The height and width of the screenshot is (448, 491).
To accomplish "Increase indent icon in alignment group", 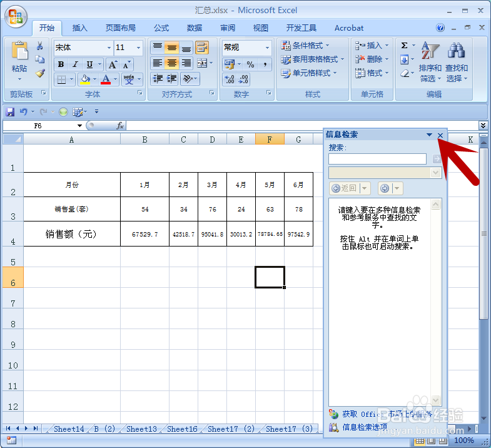I will click(x=171, y=79).
